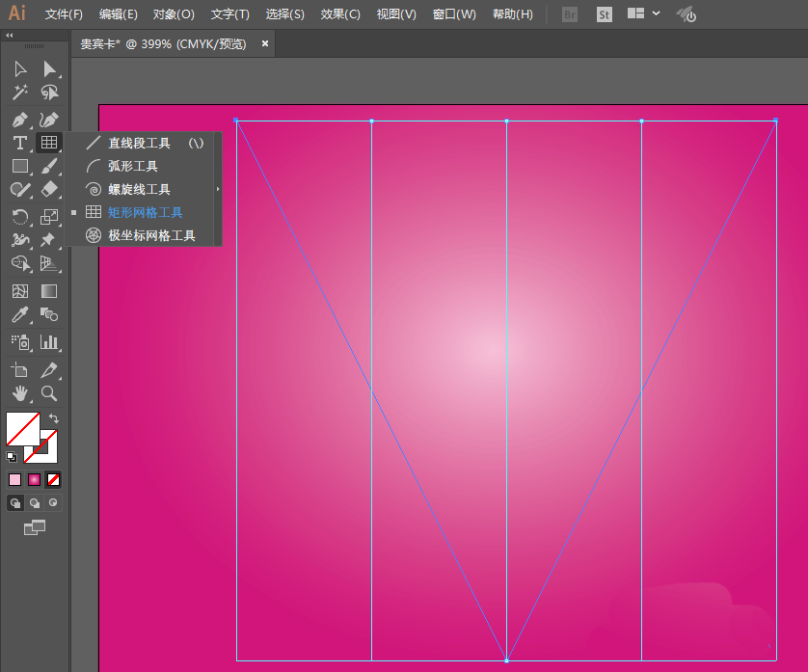Apply solid Color mode swatch

click(14, 480)
